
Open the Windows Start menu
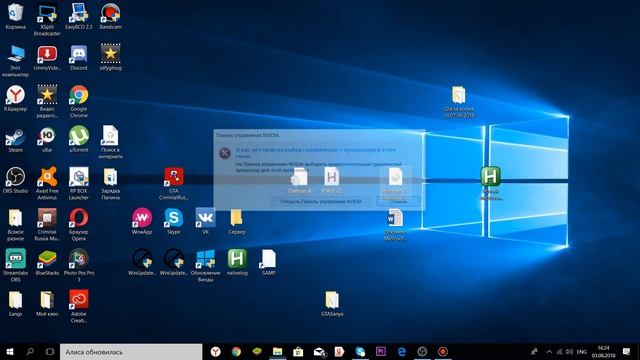pos(10,351)
